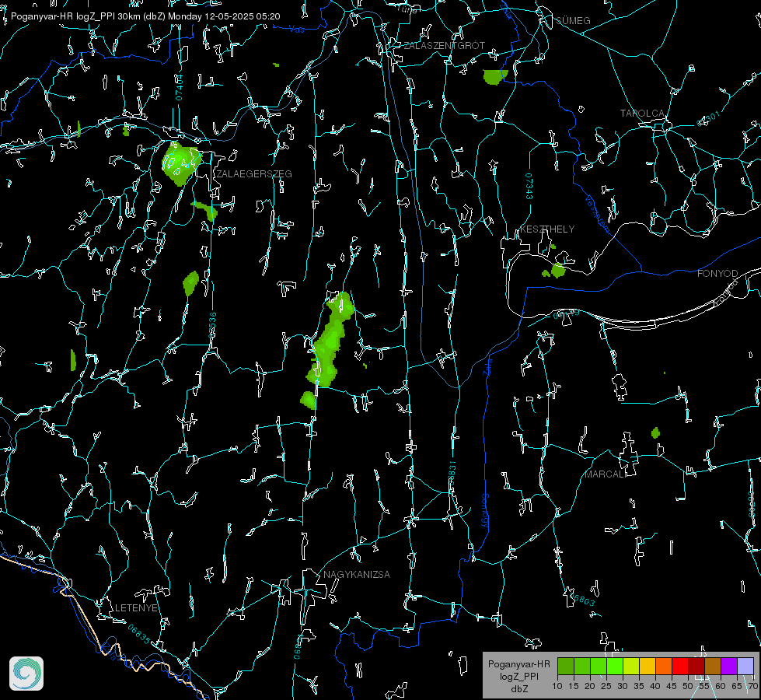This screenshot has height=700, width=761.
Task: Click road number label 06835
Action: click(139, 635)
